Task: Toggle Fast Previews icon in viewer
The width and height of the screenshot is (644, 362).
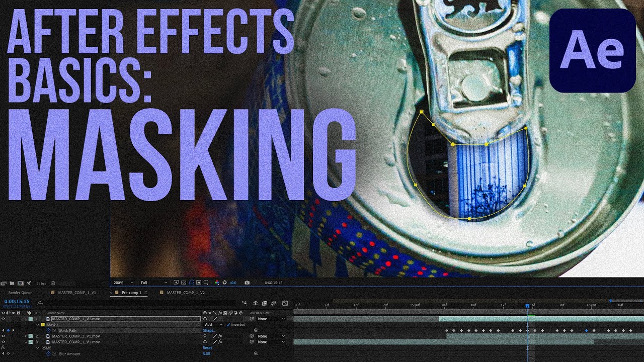Action: coord(176,283)
